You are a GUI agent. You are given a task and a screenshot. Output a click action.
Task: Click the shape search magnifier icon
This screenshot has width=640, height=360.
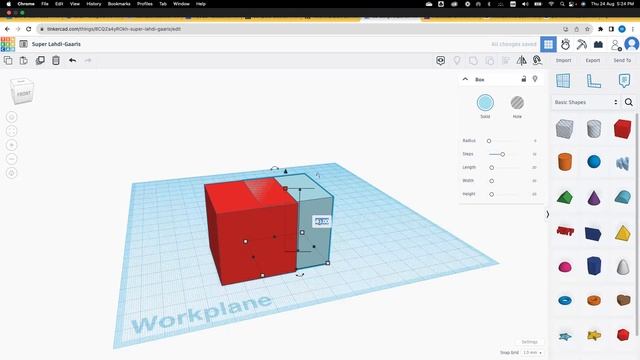click(x=629, y=102)
